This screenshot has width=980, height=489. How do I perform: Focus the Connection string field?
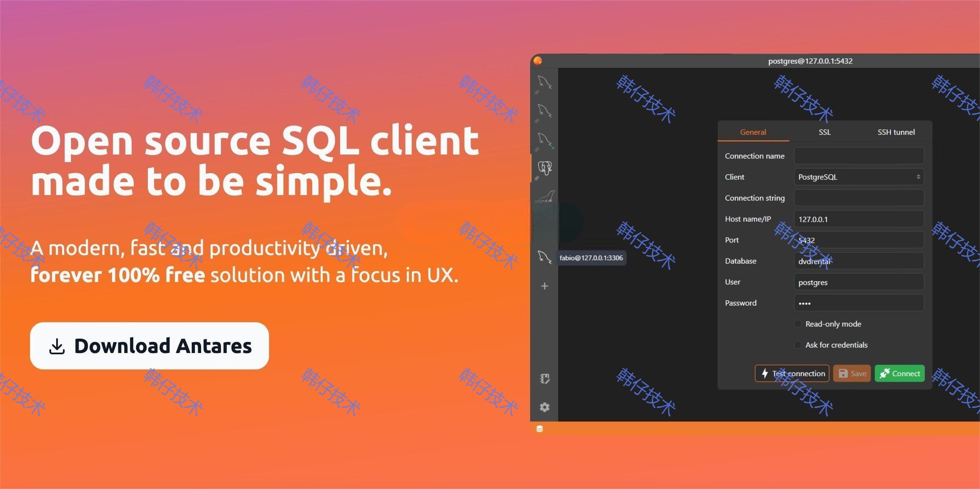(859, 198)
